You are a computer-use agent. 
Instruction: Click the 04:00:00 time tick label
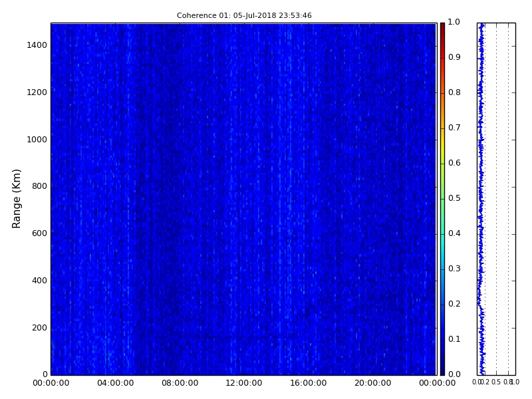tap(115, 383)
